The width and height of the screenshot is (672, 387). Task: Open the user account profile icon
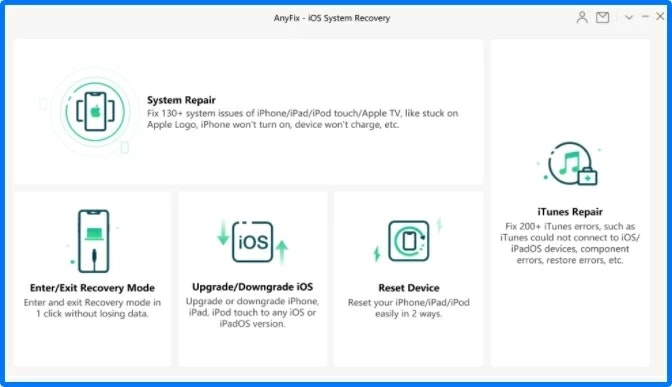point(582,18)
